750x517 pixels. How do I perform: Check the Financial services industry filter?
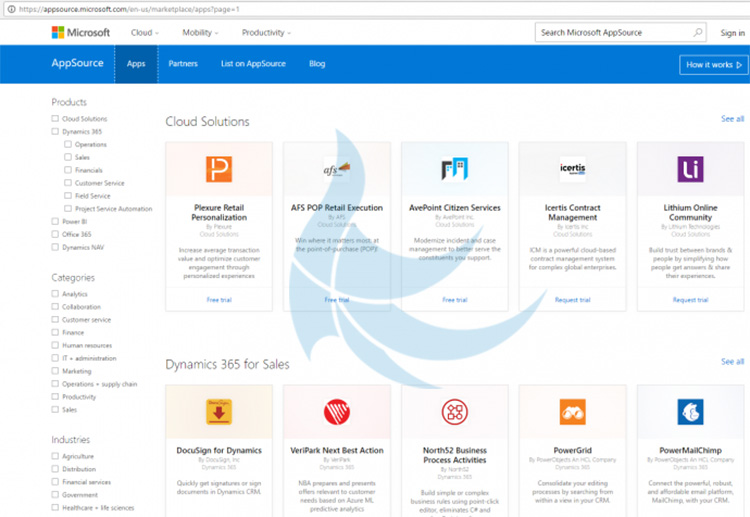point(55,482)
